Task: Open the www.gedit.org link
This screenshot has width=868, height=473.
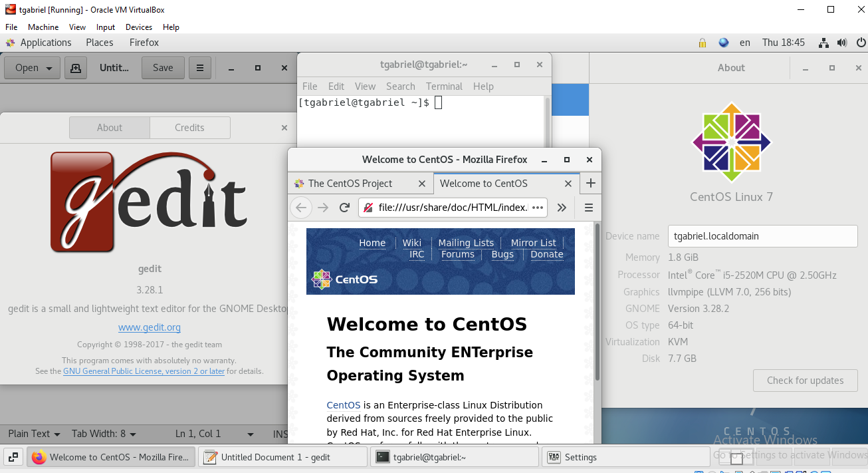Action: (150, 327)
